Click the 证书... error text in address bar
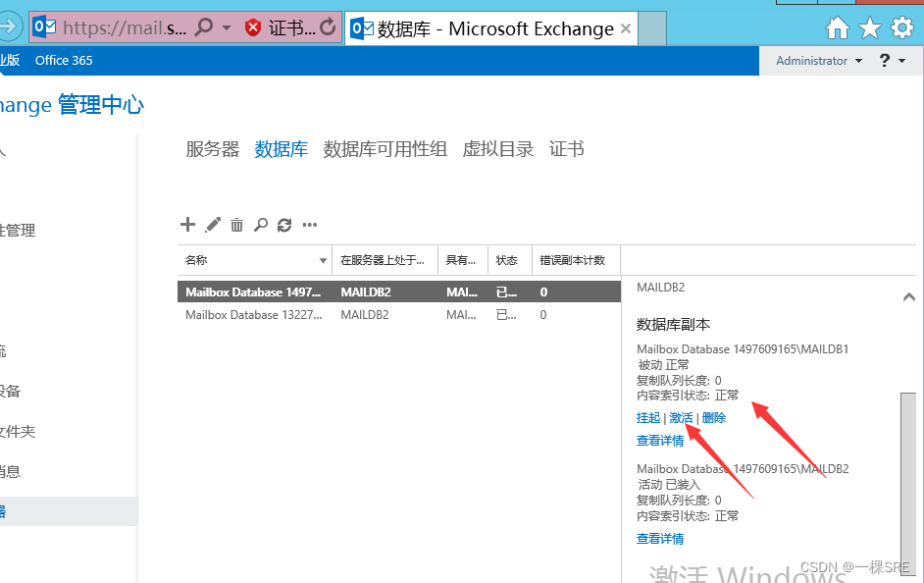 point(291,27)
